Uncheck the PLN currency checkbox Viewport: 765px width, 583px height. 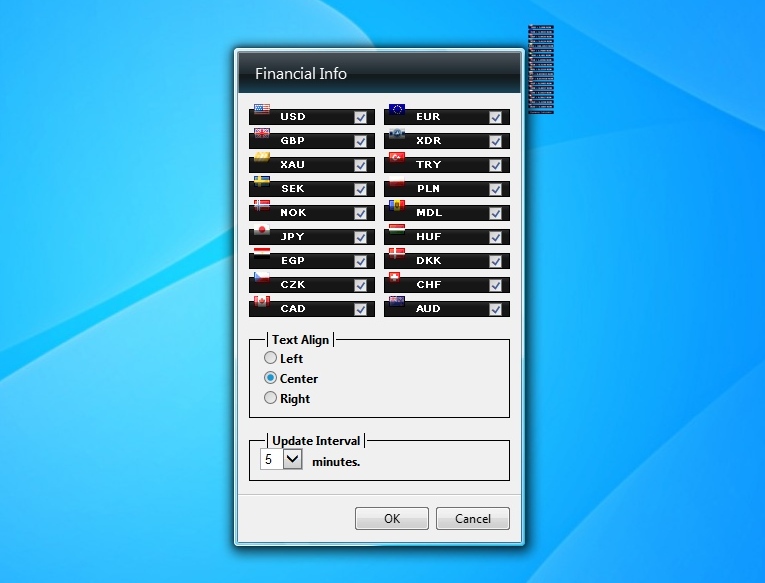click(x=496, y=189)
